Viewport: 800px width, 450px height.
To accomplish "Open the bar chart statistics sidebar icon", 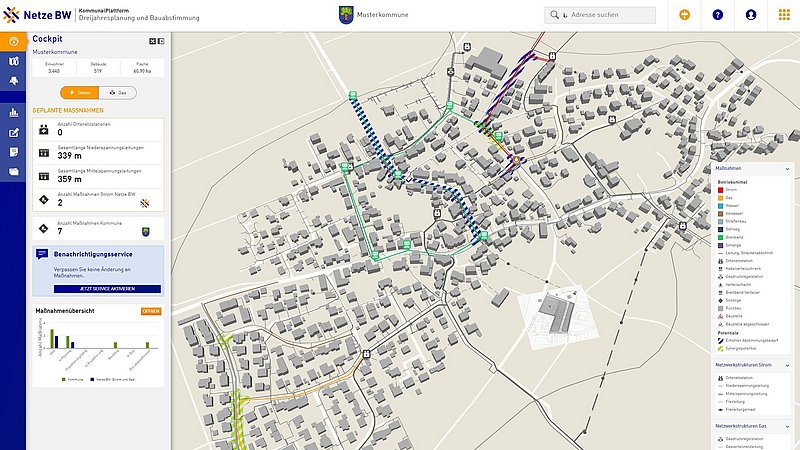I will [x=13, y=112].
